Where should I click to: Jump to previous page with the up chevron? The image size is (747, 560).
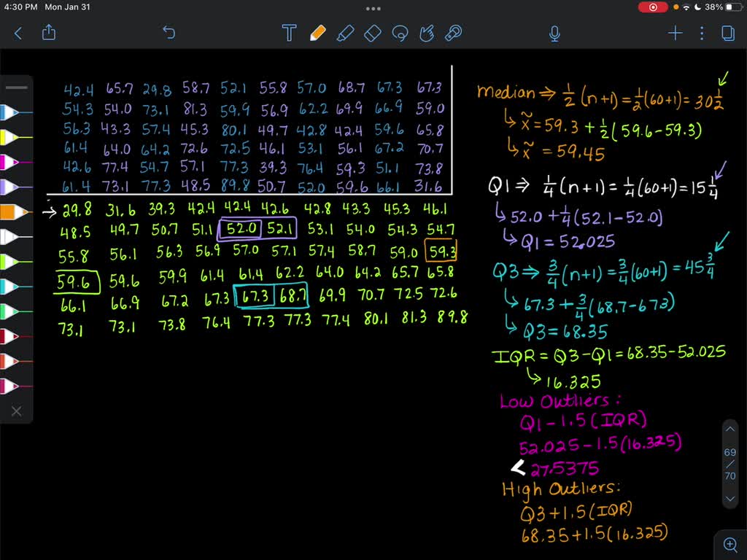click(x=730, y=428)
